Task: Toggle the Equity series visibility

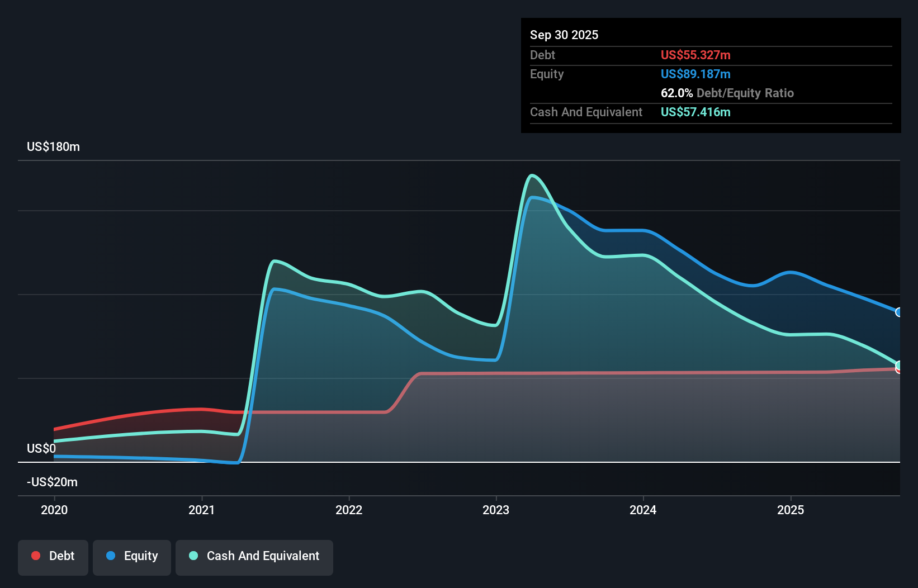Action: [x=131, y=556]
